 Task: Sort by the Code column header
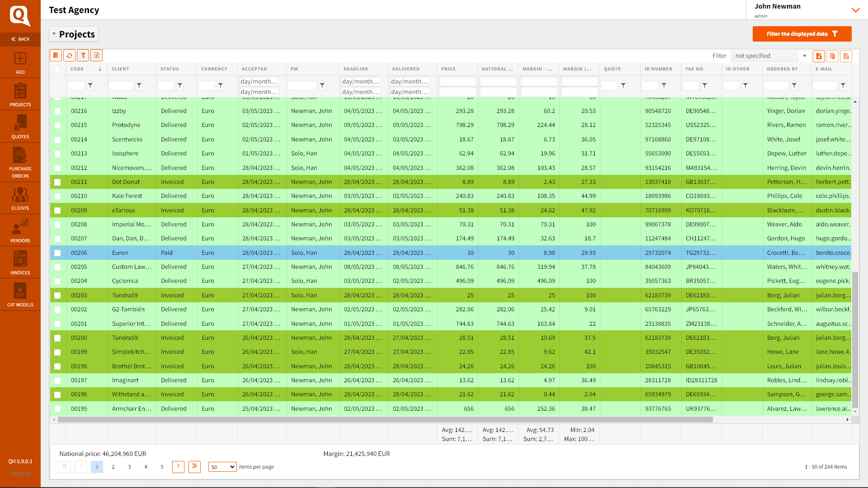click(77, 69)
